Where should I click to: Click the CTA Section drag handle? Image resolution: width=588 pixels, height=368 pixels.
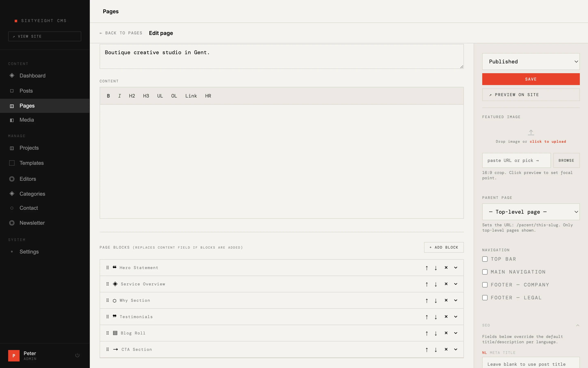click(107, 349)
